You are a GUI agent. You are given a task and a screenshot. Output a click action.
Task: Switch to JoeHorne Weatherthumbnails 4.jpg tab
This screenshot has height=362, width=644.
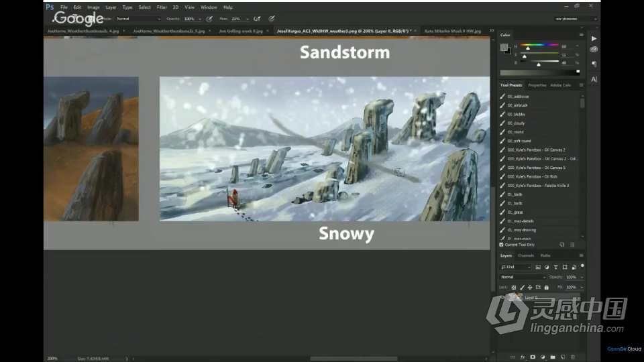(83, 31)
